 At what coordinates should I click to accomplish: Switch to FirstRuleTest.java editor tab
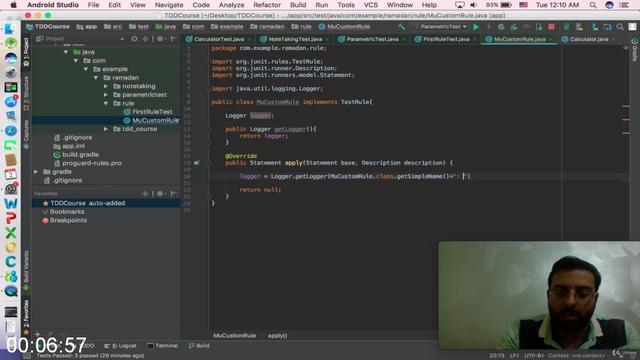point(446,39)
